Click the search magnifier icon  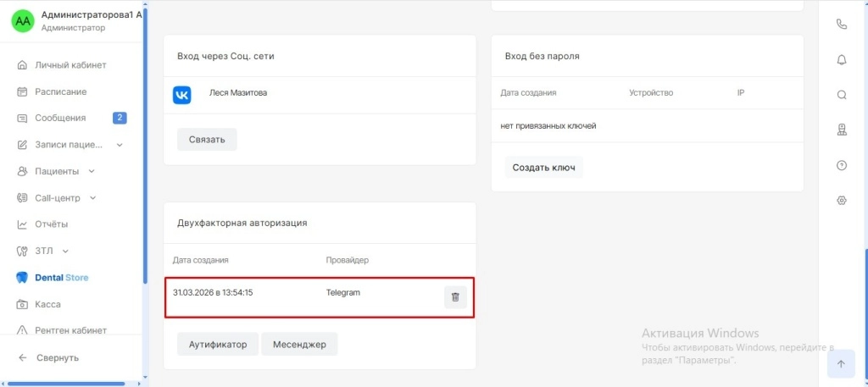point(842,95)
